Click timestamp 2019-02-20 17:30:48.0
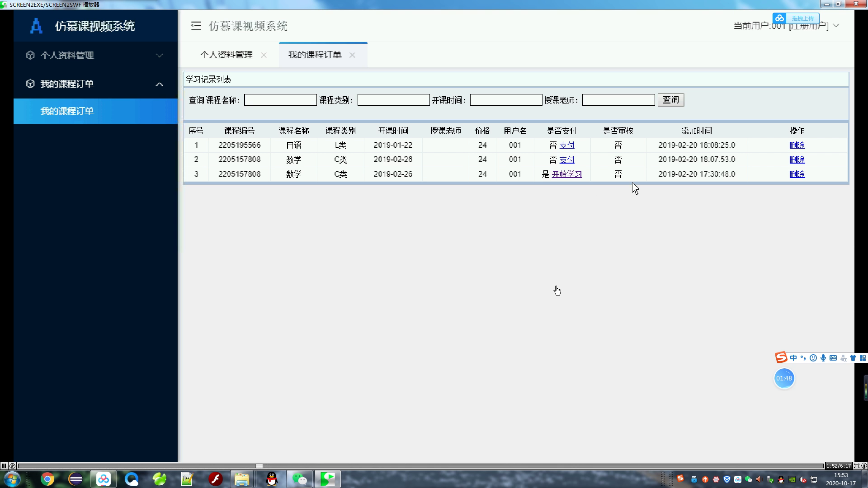 [697, 174]
